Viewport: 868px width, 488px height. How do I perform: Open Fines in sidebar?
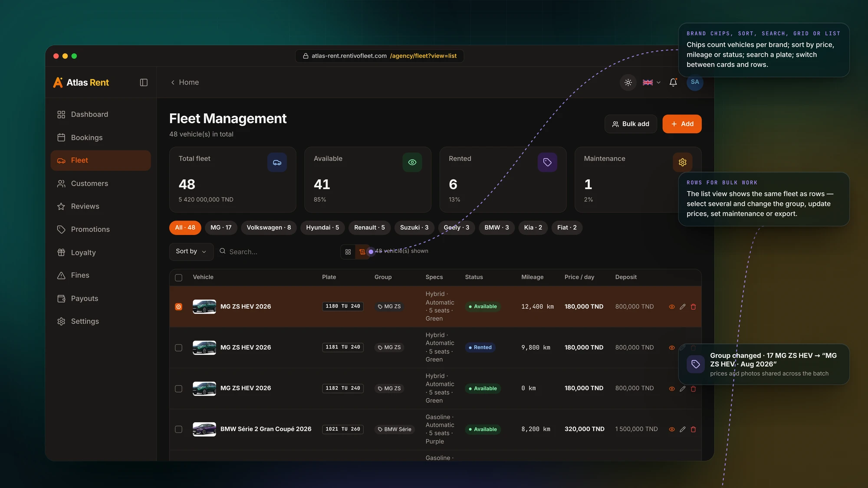(x=101, y=275)
